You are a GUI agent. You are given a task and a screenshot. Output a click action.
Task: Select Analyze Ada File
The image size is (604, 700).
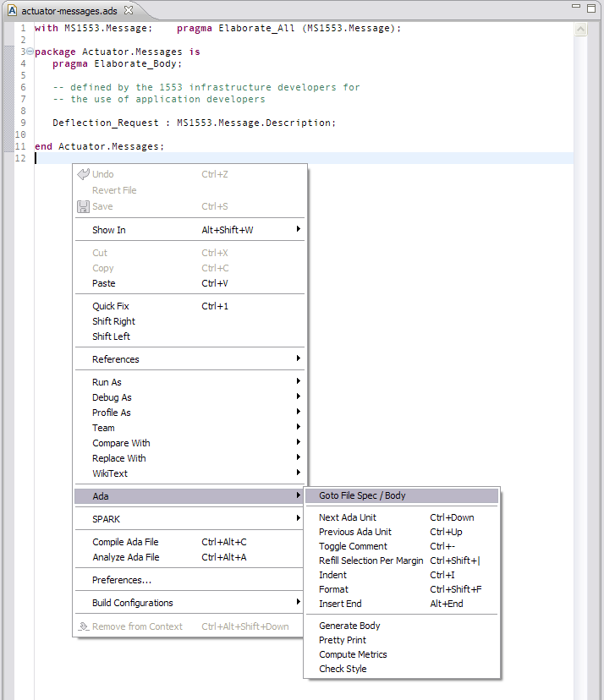coord(189,556)
